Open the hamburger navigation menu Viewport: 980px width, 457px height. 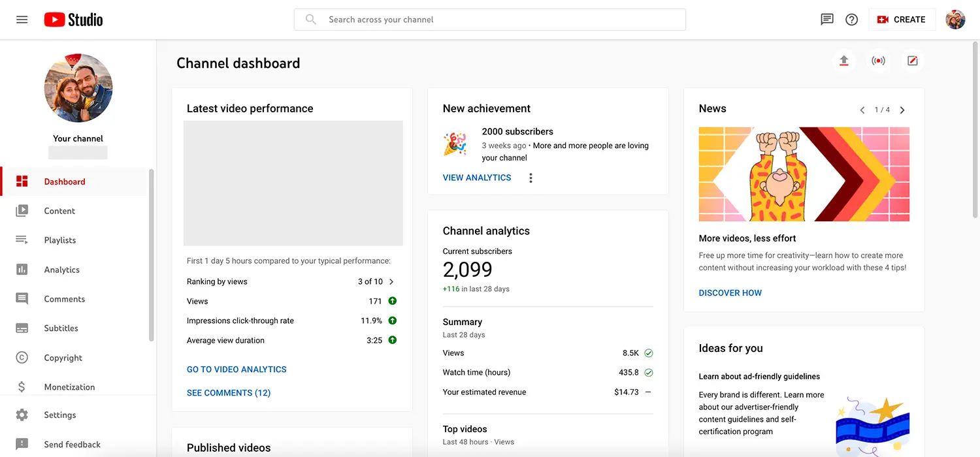point(22,19)
